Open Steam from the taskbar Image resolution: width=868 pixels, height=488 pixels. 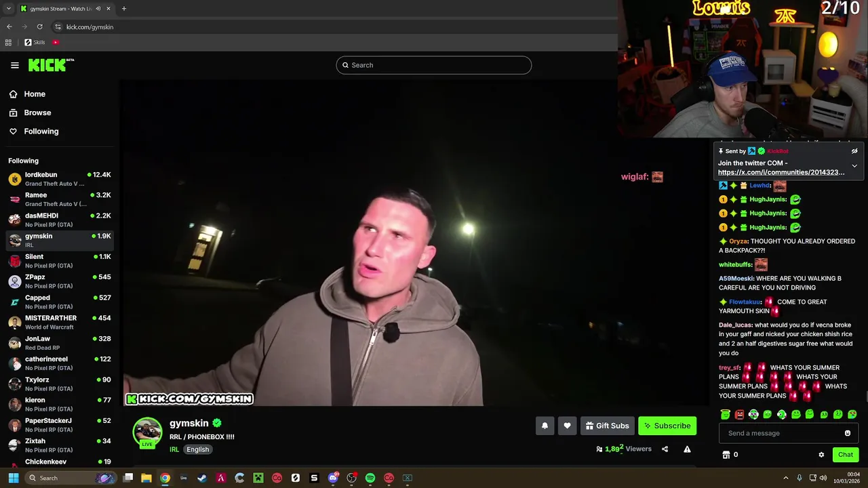(x=202, y=478)
